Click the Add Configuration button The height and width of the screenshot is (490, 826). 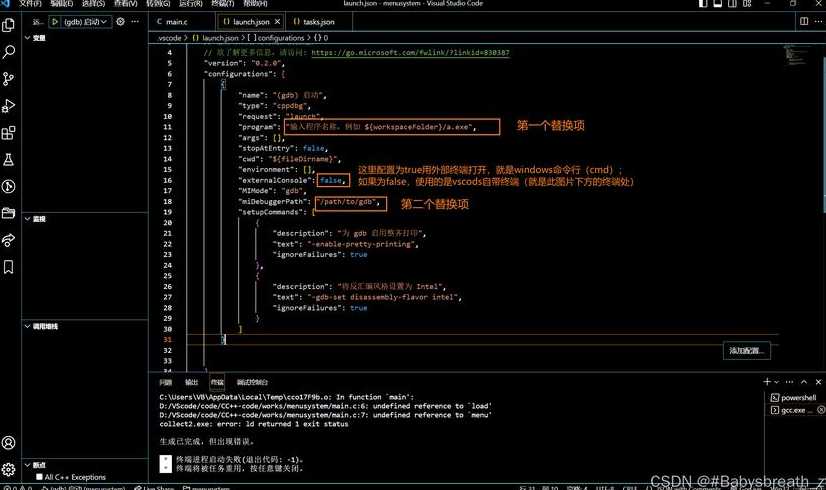(x=746, y=350)
